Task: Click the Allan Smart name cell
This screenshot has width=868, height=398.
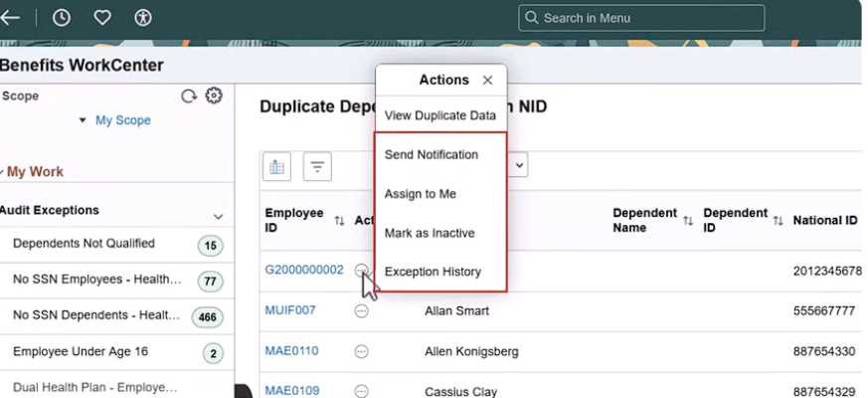Action: [456, 311]
